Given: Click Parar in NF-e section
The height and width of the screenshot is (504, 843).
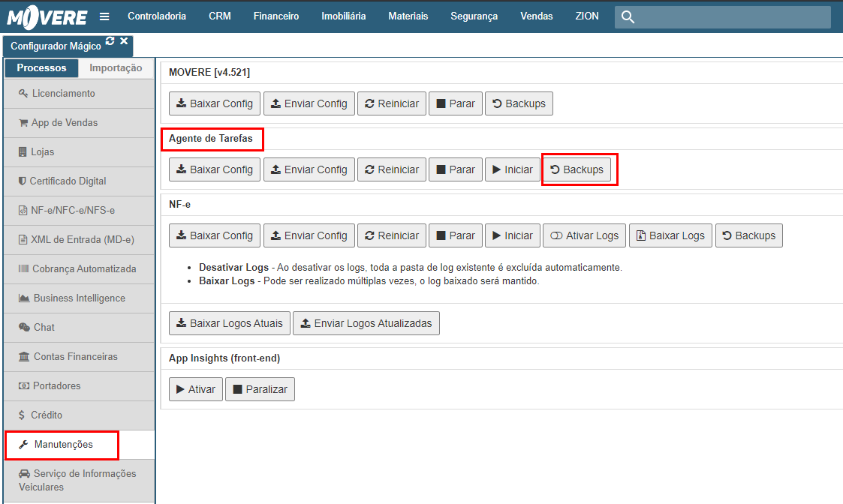Looking at the screenshot, I should (x=456, y=236).
